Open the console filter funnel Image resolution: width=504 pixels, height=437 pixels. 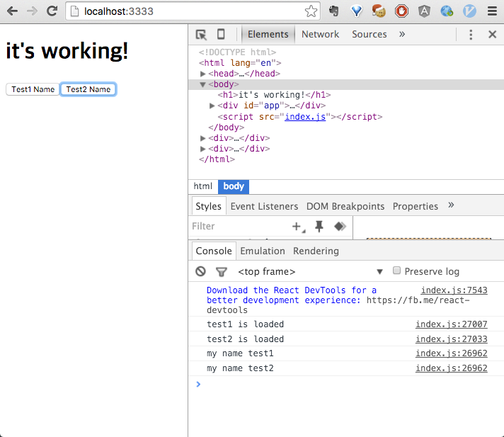point(221,272)
